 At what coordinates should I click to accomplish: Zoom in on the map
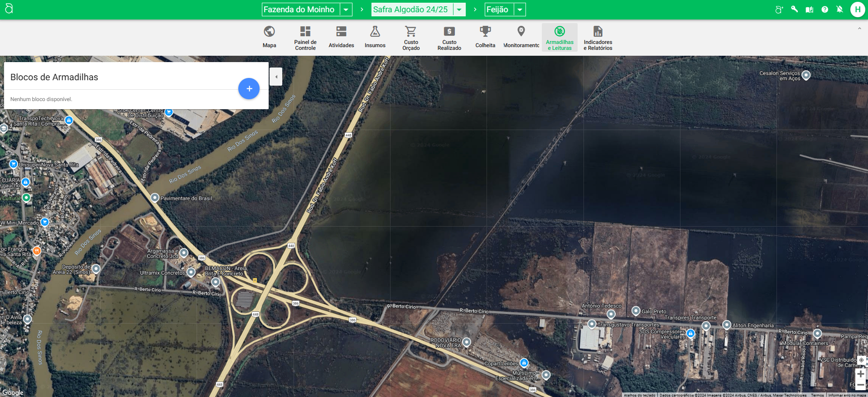(x=860, y=374)
